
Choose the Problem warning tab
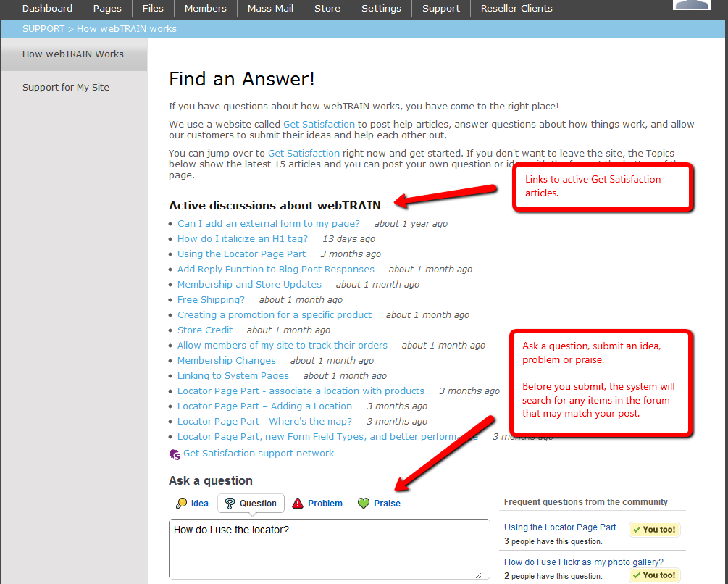pos(317,504)
